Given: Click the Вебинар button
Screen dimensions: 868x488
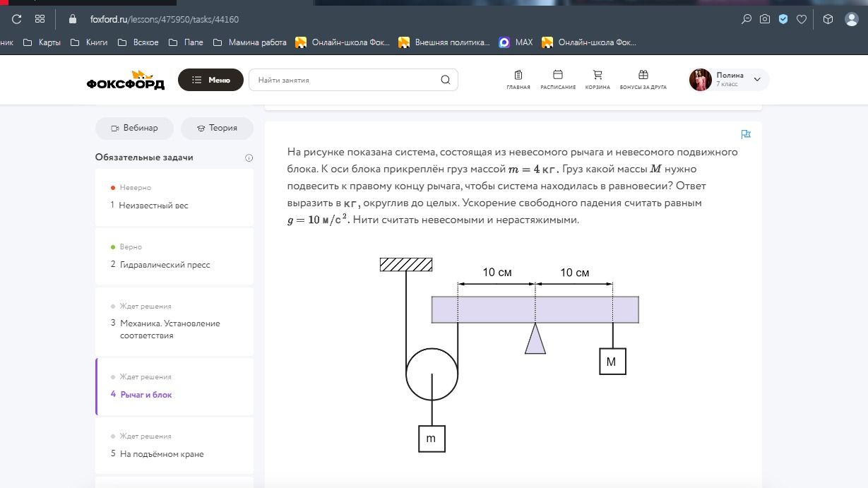Looking at the screenshot, I should click(134, 128).
